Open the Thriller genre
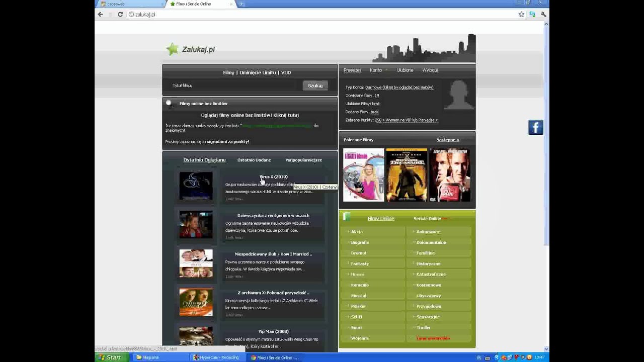 click(423, 328)
